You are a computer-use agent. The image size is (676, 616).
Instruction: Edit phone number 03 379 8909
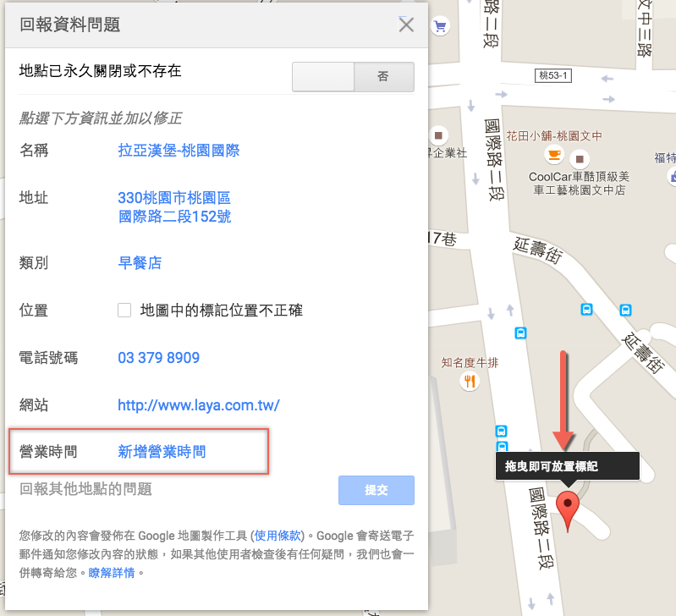(159, 358)
